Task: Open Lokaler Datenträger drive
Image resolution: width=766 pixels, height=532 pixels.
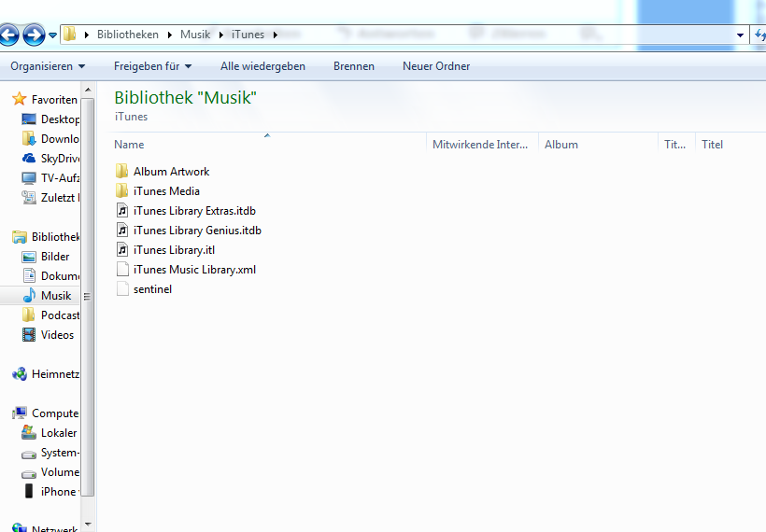Action: 59,433
